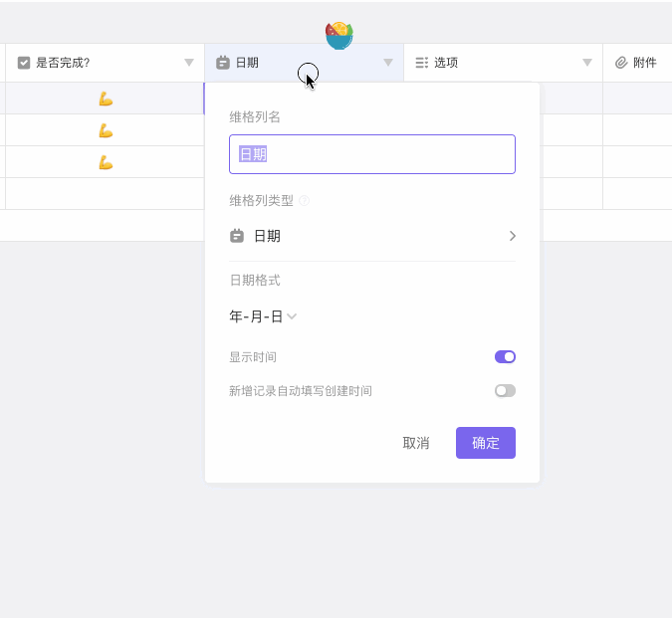The image size is (672, 618).
Task: Toggle the second row muscle emoji checkbox
Action: tap(106, 130)
